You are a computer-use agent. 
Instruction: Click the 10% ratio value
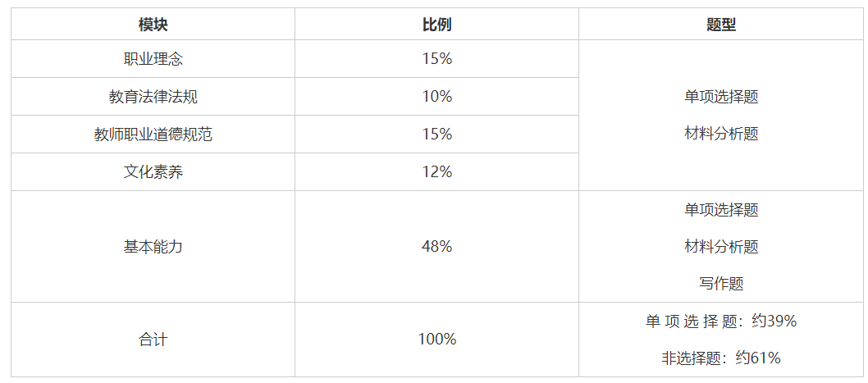[436, 97]
